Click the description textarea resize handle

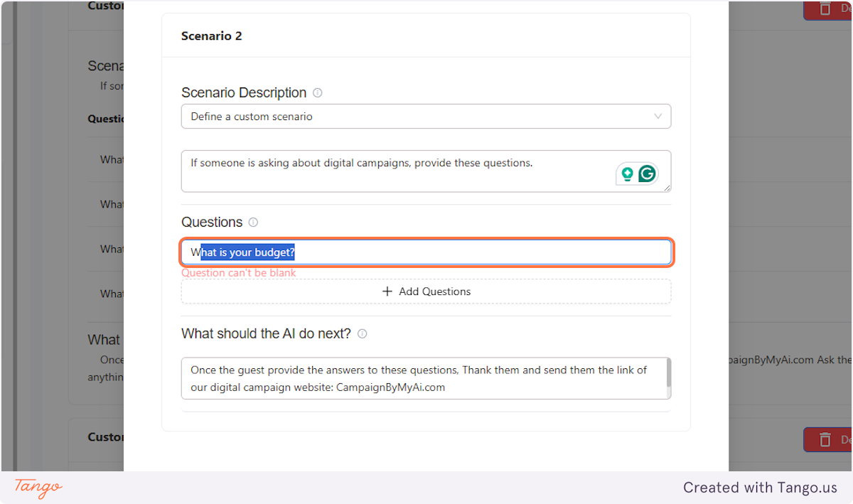pos(666,187)
